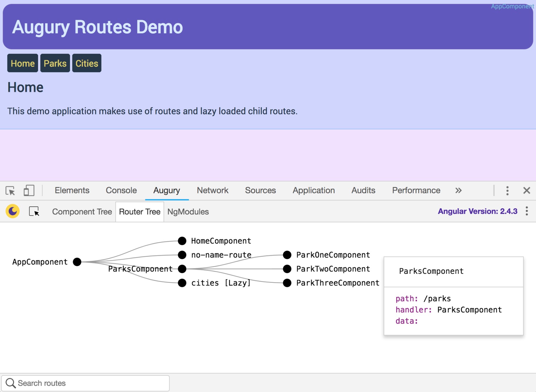Open the Performance tab
536x392 pixels.
tap(416, 190)
